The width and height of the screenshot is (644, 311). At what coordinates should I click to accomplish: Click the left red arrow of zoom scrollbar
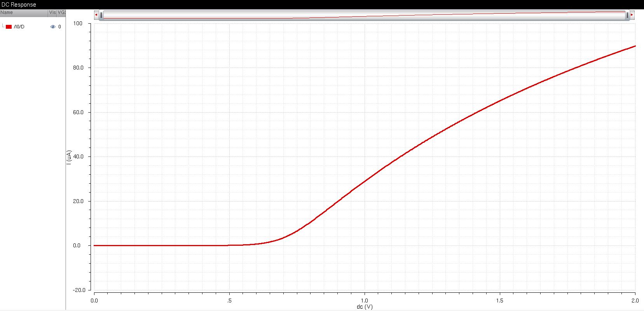[x=96, y=15]
